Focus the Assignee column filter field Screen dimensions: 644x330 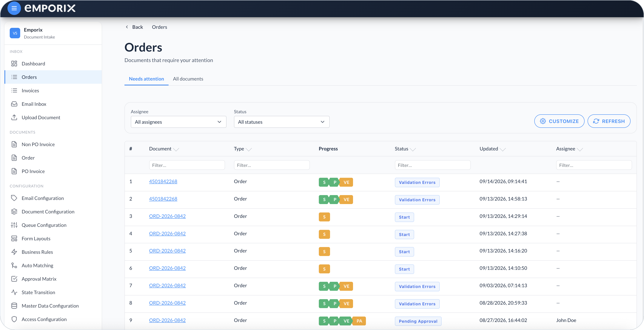coord(594,165)
